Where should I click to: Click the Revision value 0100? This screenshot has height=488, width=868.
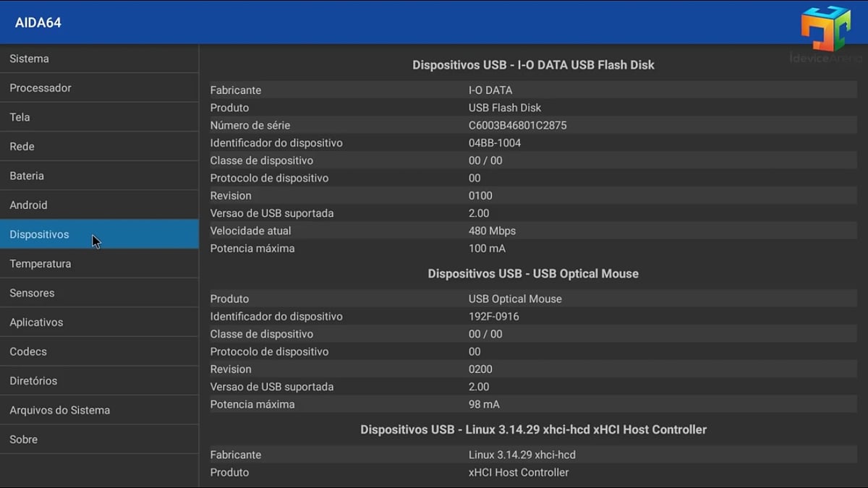(x=480, y=196)
